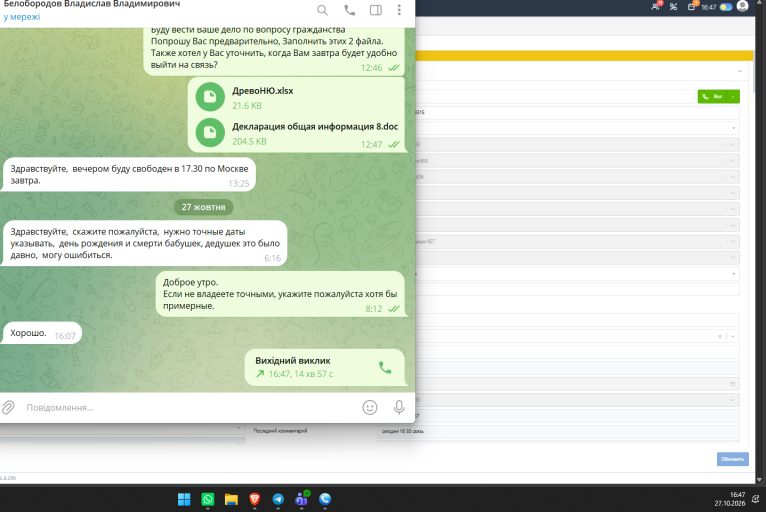Click the 16:47 time in the CRM top bar
Screen dimensions: 766x512
pyautogui.click(x=709, y=7)
